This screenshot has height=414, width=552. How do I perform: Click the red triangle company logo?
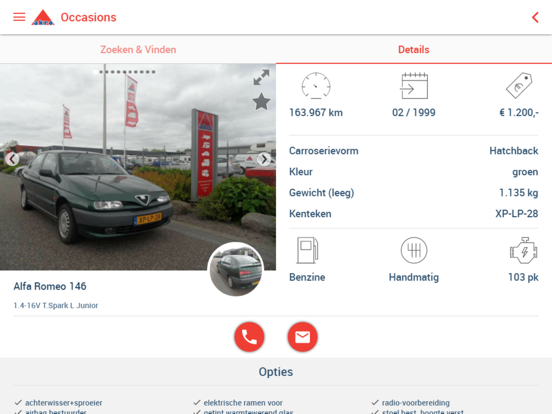(x=43, y=17)
